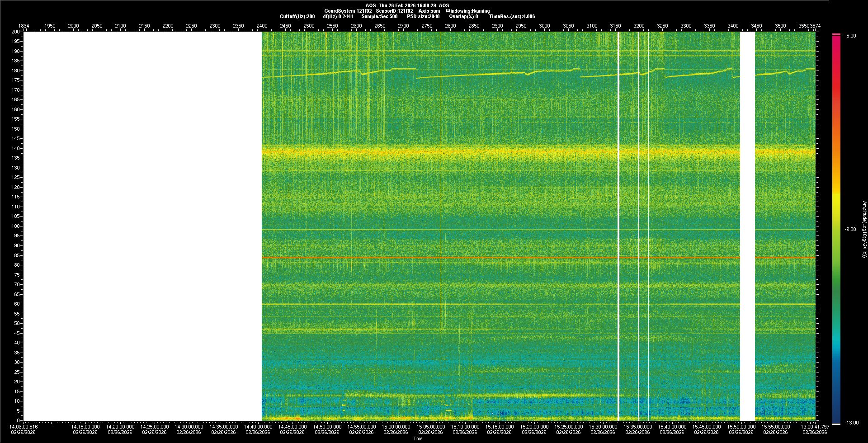Click the 16:00:41.797 end time label
The width and height of the screenshot is (868, 443).
pos(814,427)
